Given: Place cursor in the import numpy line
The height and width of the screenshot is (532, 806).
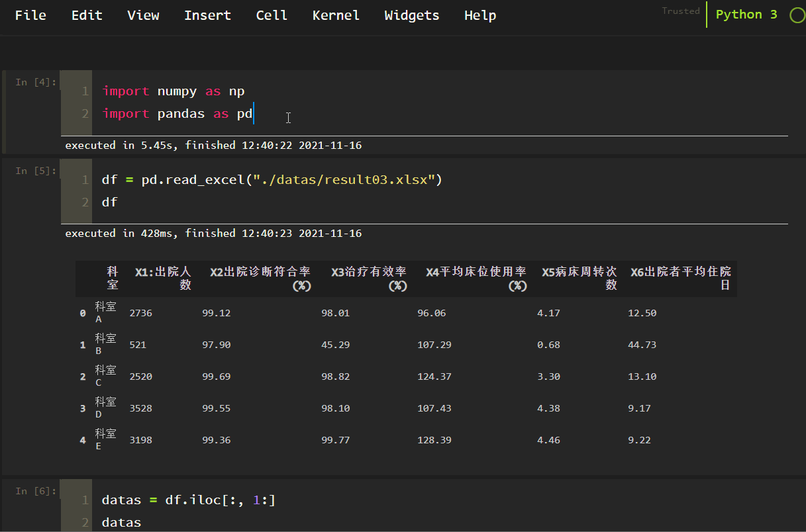Looking at the screenshot, I should coord(174,91).
